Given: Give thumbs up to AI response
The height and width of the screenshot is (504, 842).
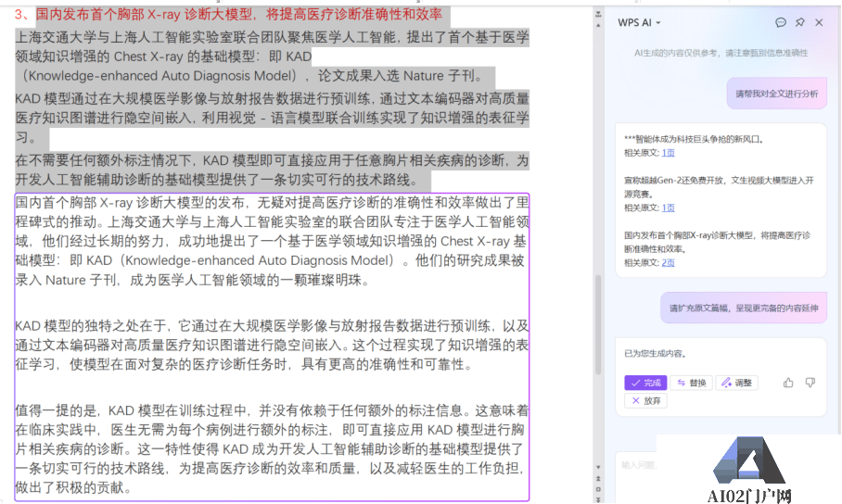Looking at the screenshot, I should [788, 383].
